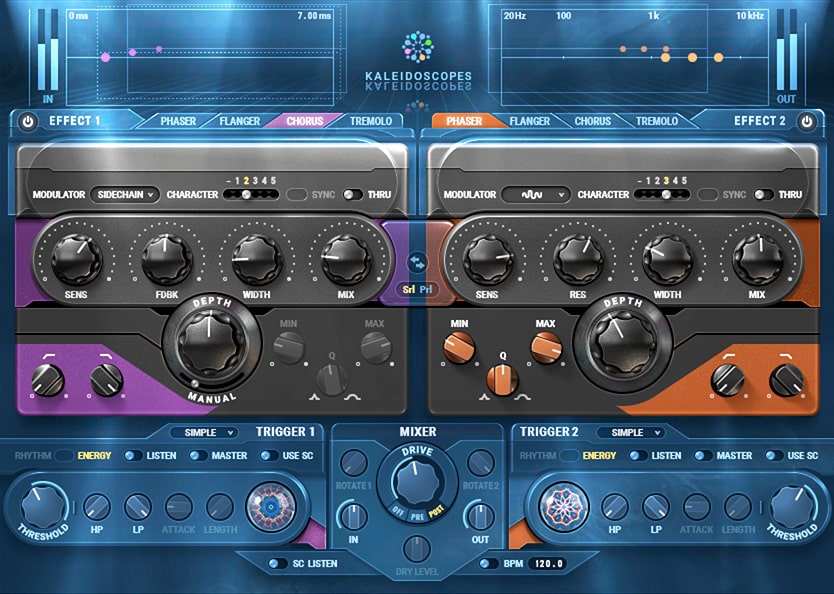Image resolution: width=834 pixels, height=594 pixels.
Task: Toggle SC Listen switch
Action: click(278, 564)
